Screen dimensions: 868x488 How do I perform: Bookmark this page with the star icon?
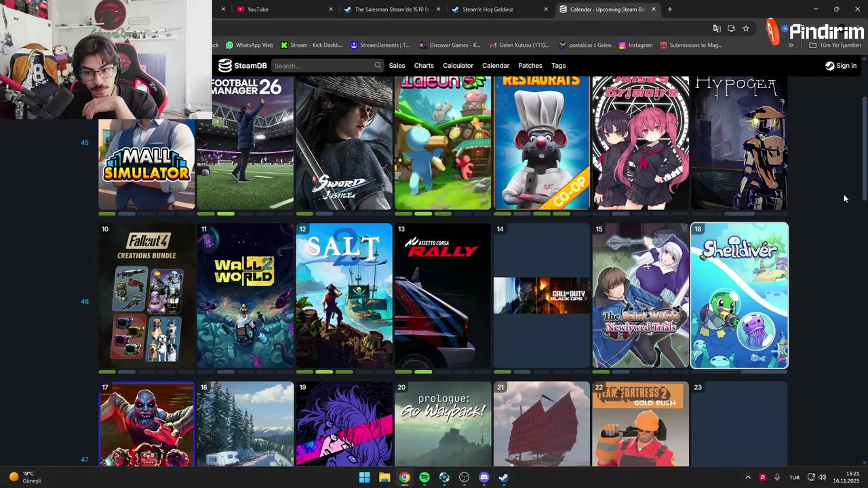coord(746,28)
